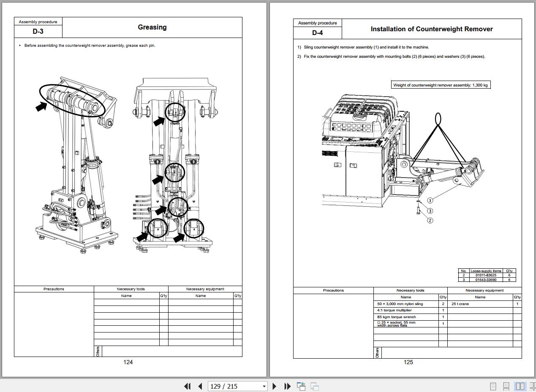Select part number 01011-83625 in the table
The image size is (536, 392).
pos(486,275)
